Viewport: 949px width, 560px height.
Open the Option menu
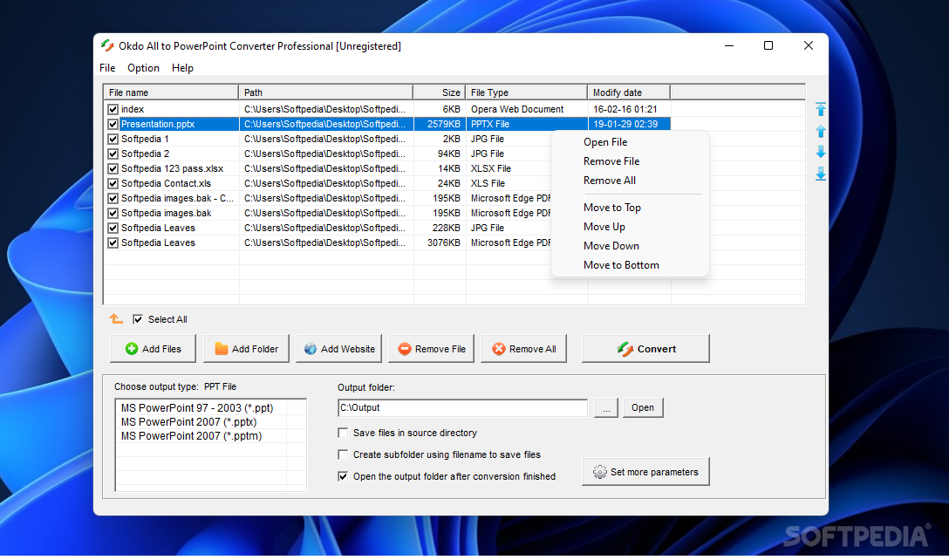(x=143, y=68)
